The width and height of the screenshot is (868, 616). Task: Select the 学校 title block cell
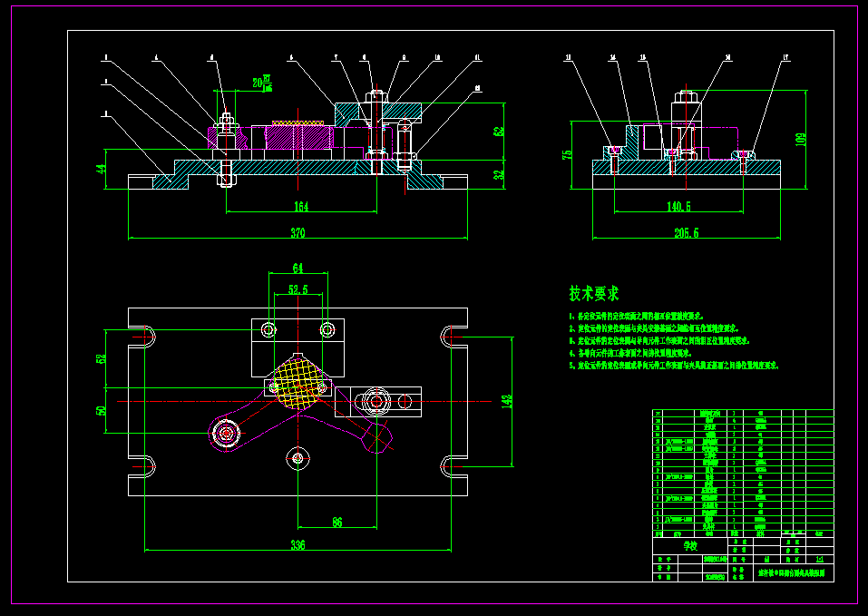689,546
